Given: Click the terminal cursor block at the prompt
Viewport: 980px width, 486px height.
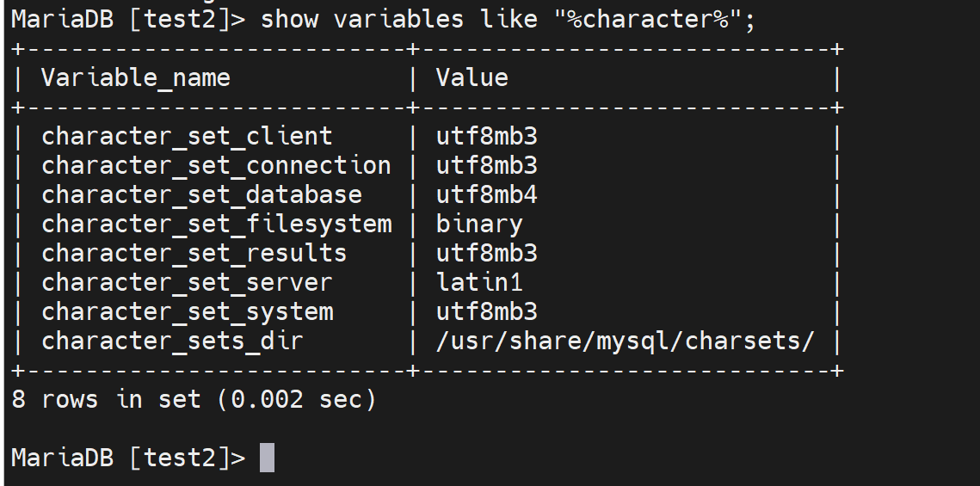Looking at the screenshot, I should 267,458.
